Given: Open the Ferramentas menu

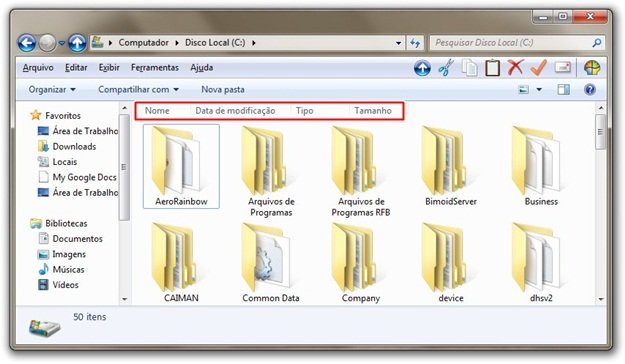Looking at the screenshot, I should [x=155, y=68].
